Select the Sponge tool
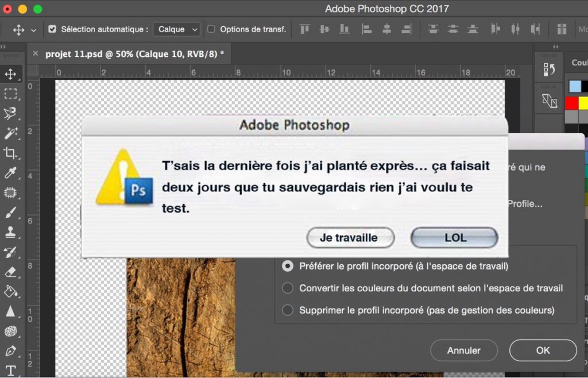This screenshot has width=588, height=378. [x=10, y=331]
